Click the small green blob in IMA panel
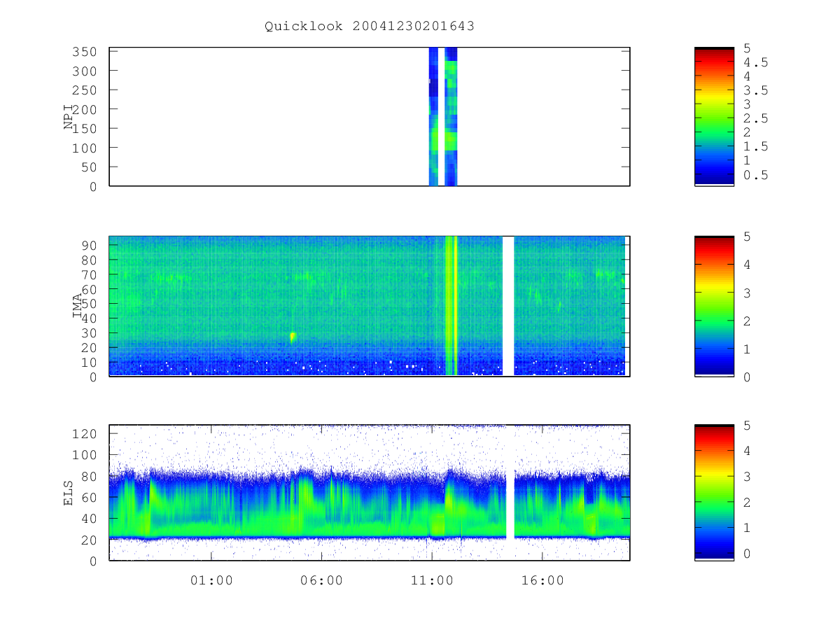This screenshot has height=630, width=840. click(293, 337)
